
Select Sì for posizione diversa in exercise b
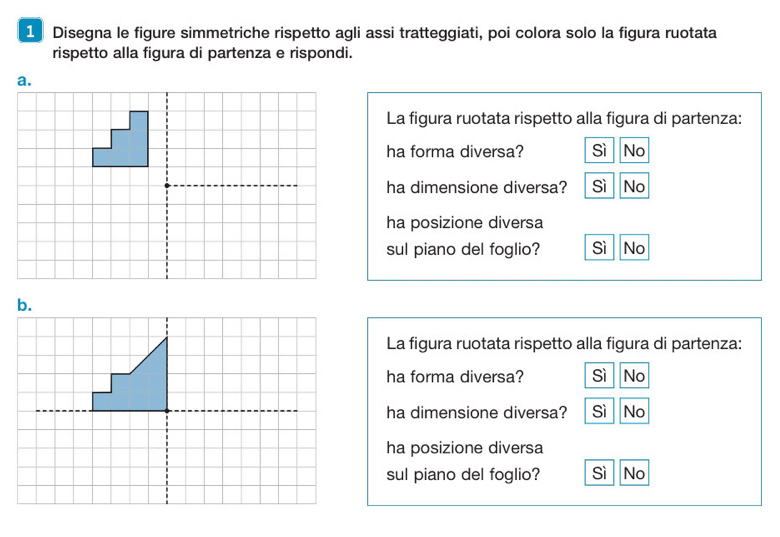pyautogui.click(x=599, y=473)
